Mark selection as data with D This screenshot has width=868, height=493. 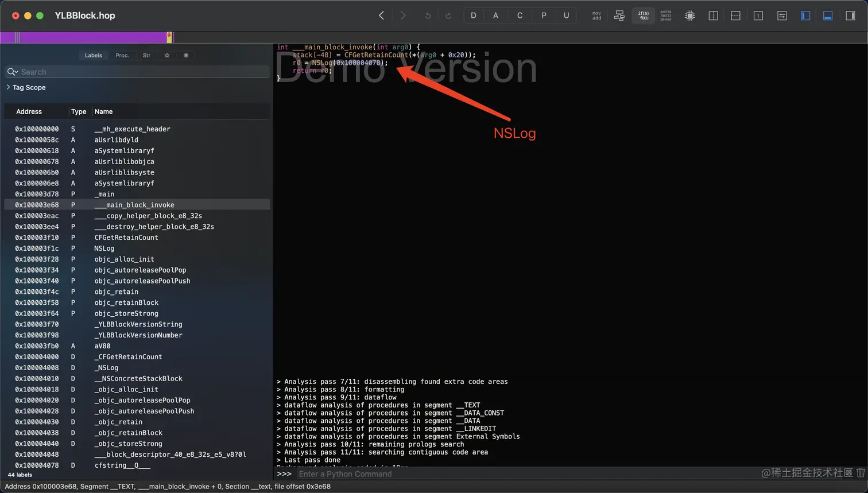(474, 15)
